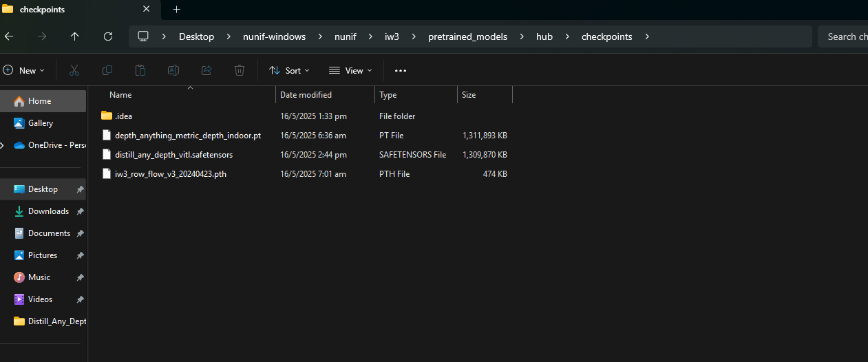Go back with the back arrow
This screenshot has height=362, width=868.
coord(8,36)
